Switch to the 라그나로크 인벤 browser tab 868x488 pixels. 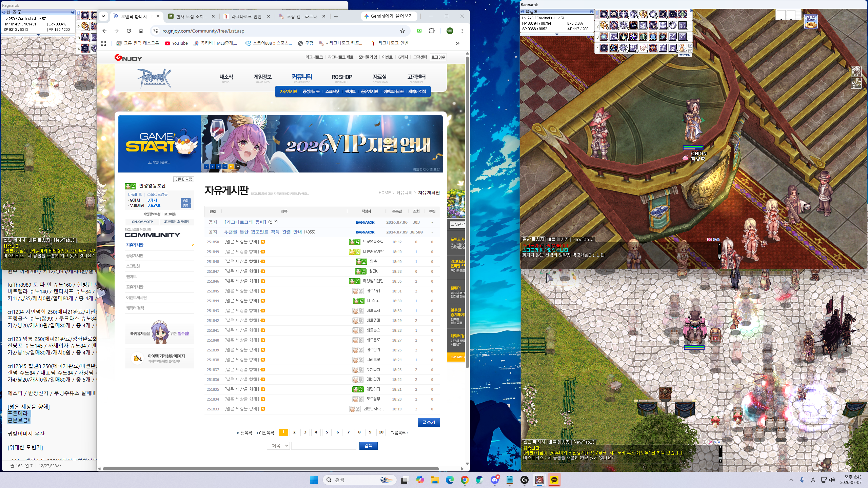(246, 16)
